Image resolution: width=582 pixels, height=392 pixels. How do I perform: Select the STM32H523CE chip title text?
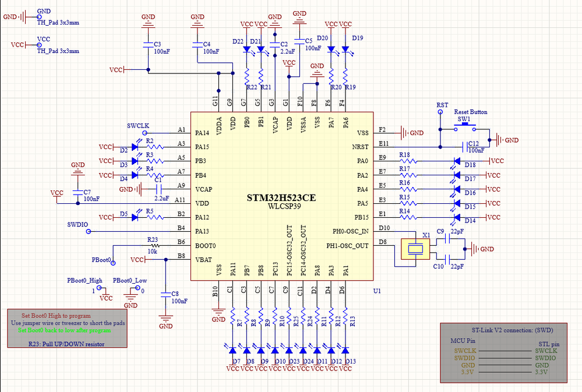(x=281, y=197)
